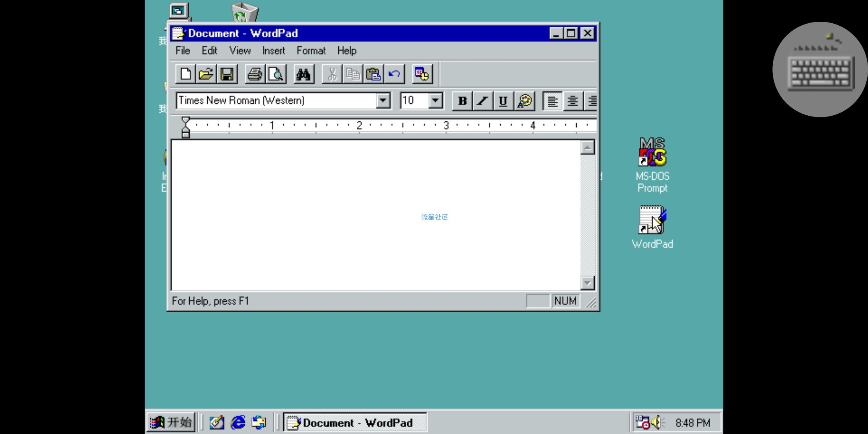This screenshot has width=868, height=434.
Task: Toggle Italic formatting
Action: pyautogui.click(x=483, y=101)
